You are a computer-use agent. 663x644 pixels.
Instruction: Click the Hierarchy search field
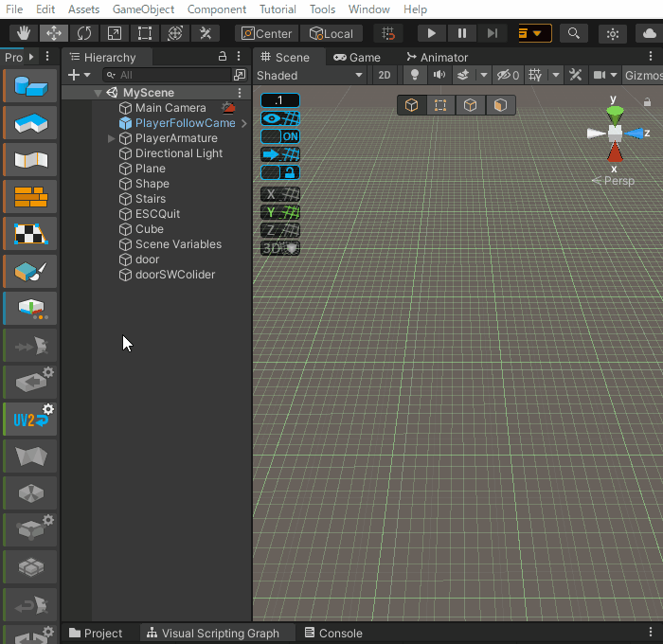point(170,75)
